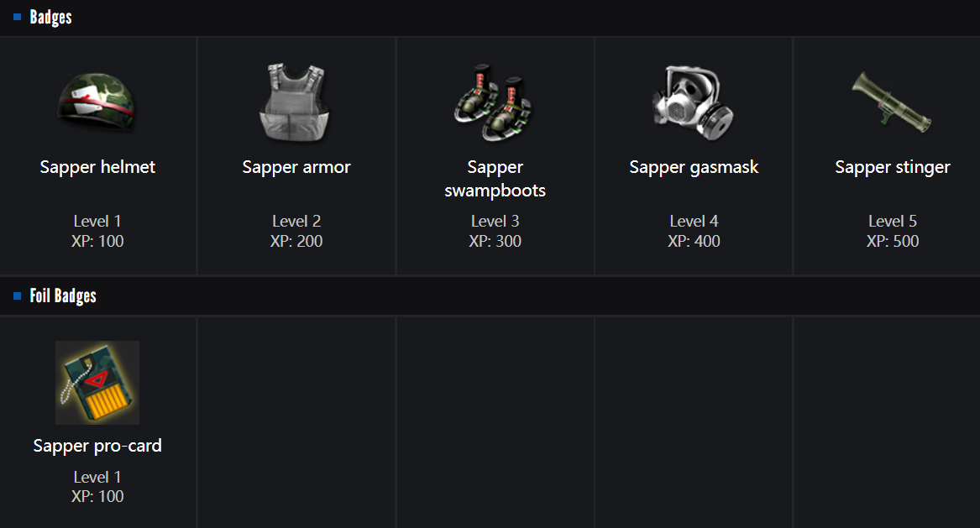Image resolution: width=980 pixels, height=528 pixels.
Task: Click the blue square beside Foil Badges
Action: (18, 295)
